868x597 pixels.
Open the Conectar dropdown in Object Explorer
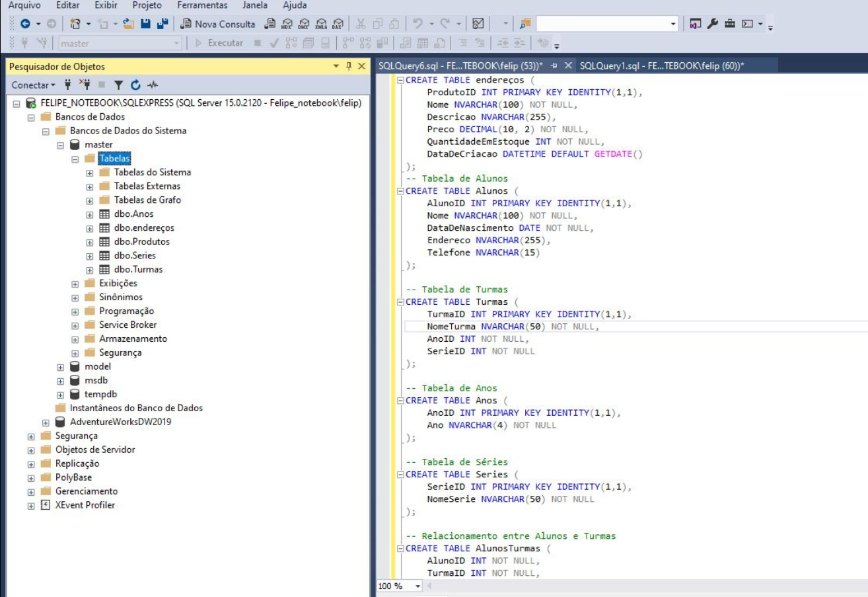pyautogui.click(x=34, y=85)
